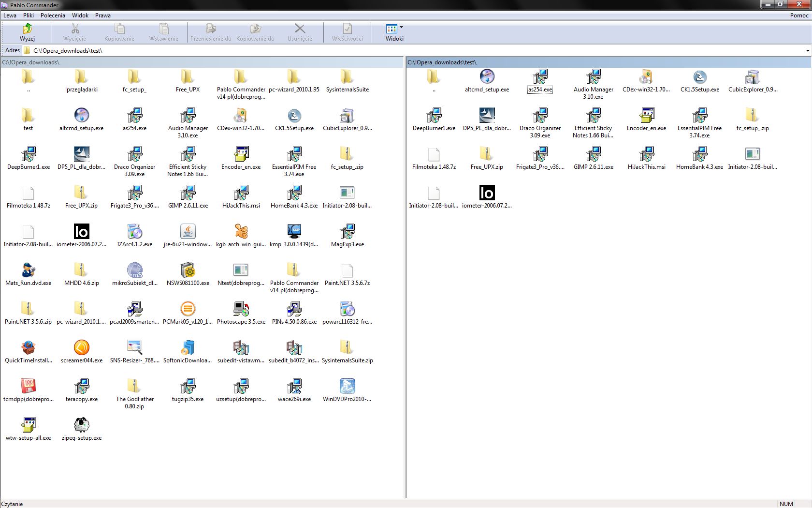Select the SysinternalsSuite folder in left panel
Image resolution: width=812 pixels, height=508 pixels.
point(347,81)
